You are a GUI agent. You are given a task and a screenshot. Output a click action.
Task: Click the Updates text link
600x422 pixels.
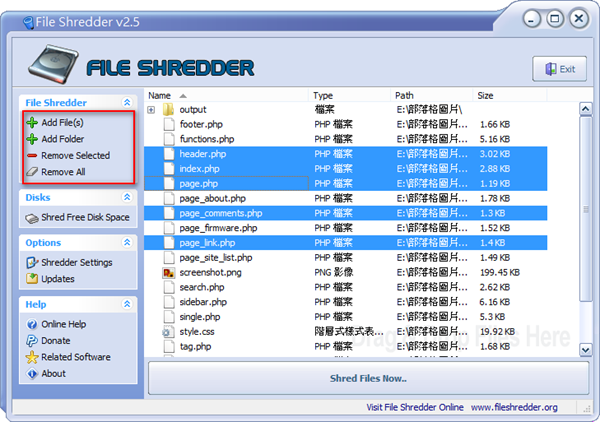[x=58, y=279]
